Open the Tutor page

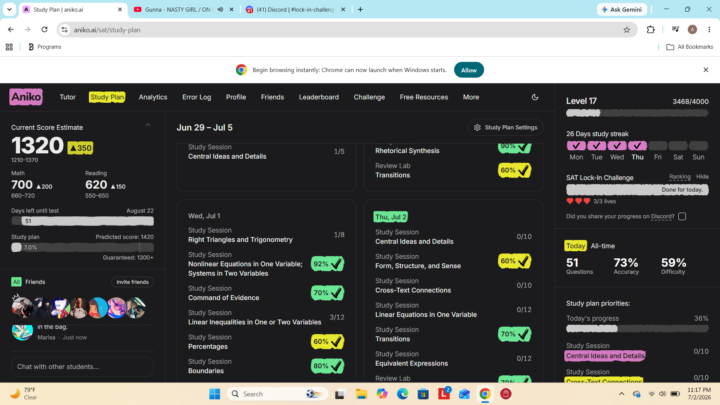(68, 97)
